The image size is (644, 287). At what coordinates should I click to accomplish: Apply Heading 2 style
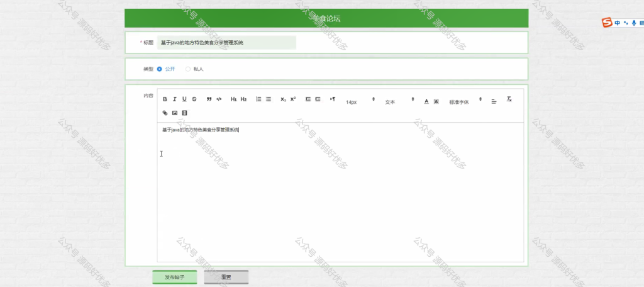(243, 99)
